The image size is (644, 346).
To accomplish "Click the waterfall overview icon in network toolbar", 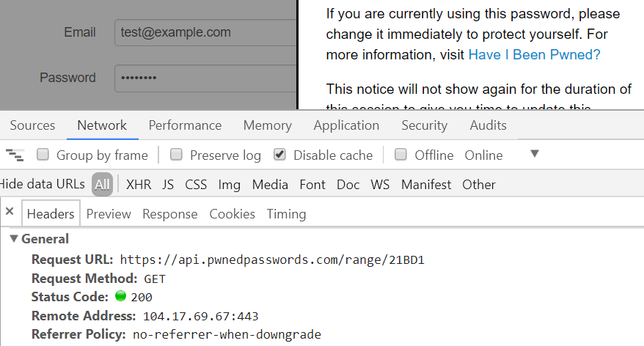I will point(15,155).
